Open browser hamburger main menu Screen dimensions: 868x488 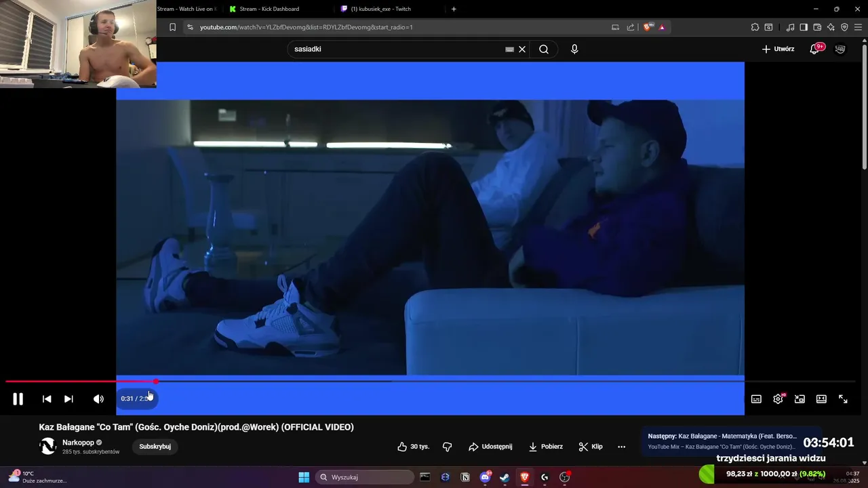point(858,27)
